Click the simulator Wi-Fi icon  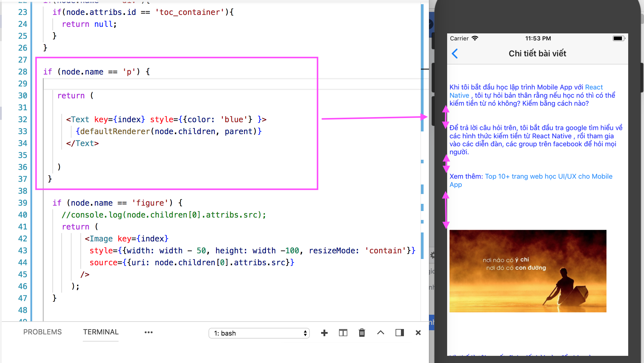tap(475, 38)
